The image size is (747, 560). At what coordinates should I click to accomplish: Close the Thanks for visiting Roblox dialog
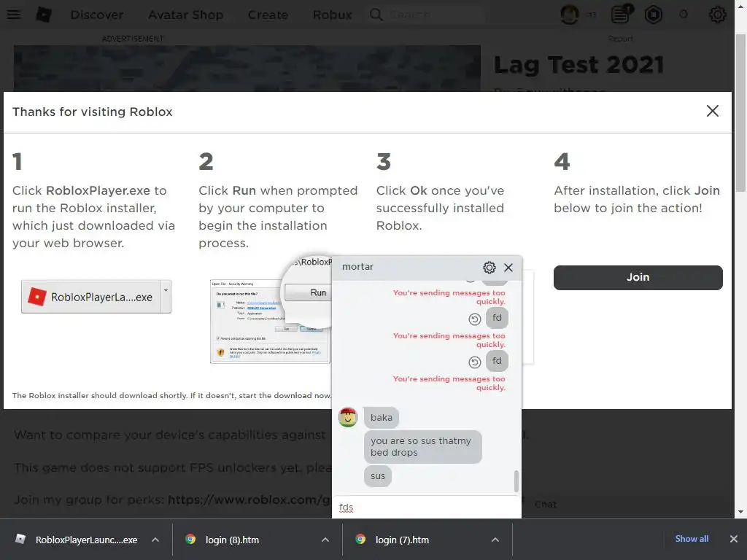click(x=712, y=111)
